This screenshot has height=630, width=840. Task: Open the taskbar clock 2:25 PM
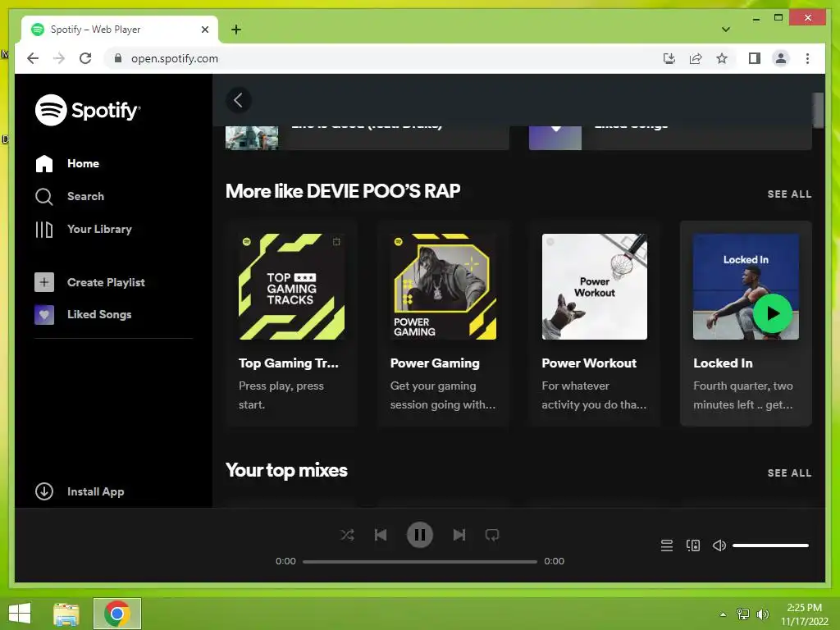coord(804,614)
